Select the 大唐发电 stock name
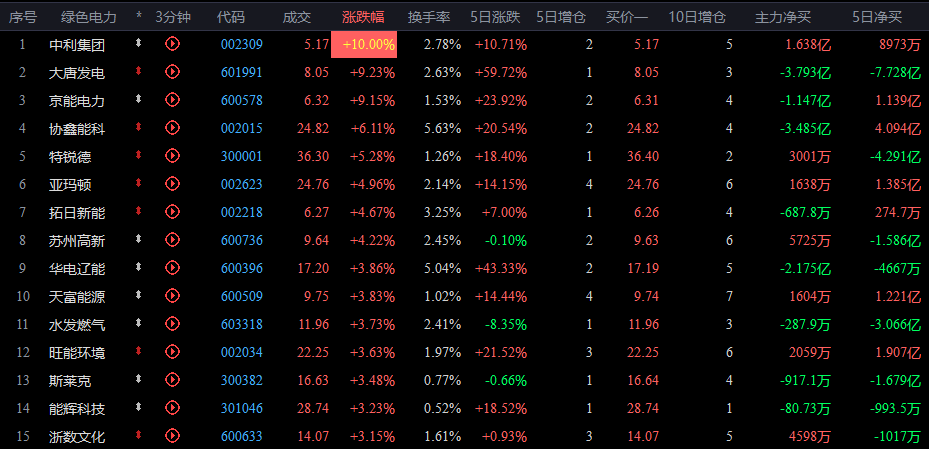This screenshot has width=929, height=449. coord(77,73)
